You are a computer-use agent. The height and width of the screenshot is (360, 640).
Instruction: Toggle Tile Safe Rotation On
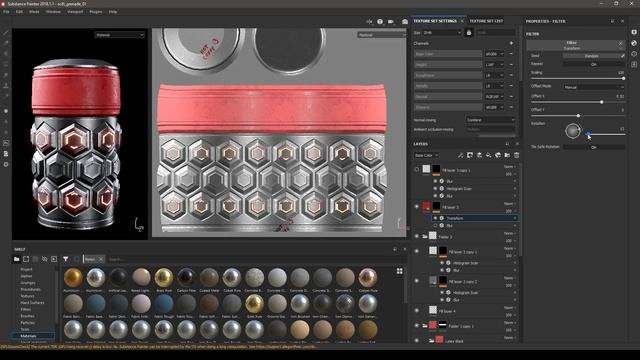point(594,147)
